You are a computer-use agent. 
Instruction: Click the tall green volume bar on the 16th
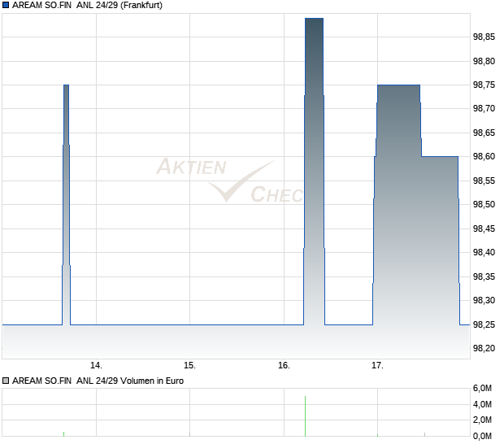pyautogui.click(x=305, y=416)
